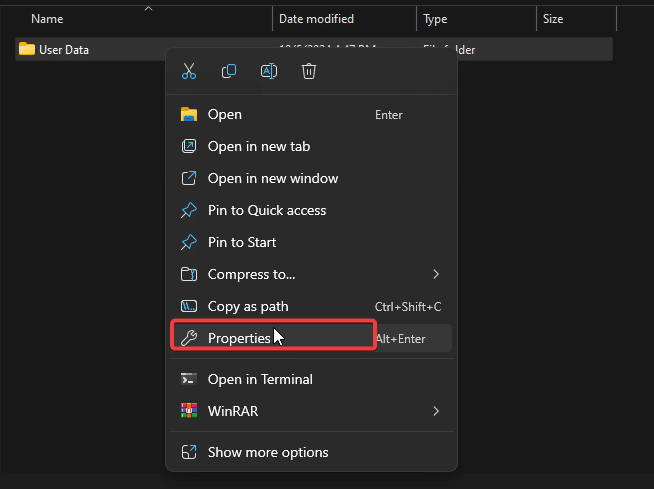Click the Type column header

pyautogui.click(x=435, y=19)
